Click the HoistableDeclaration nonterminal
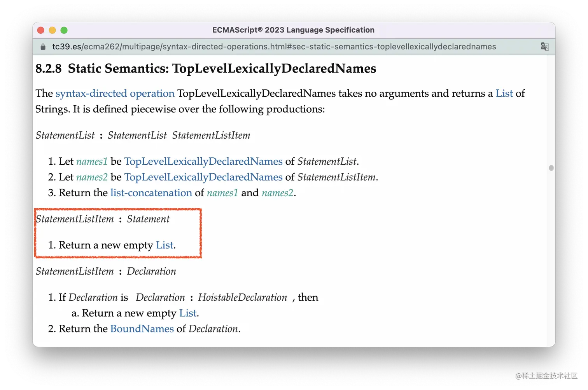The image size is (588, 390). pos(242,298)
